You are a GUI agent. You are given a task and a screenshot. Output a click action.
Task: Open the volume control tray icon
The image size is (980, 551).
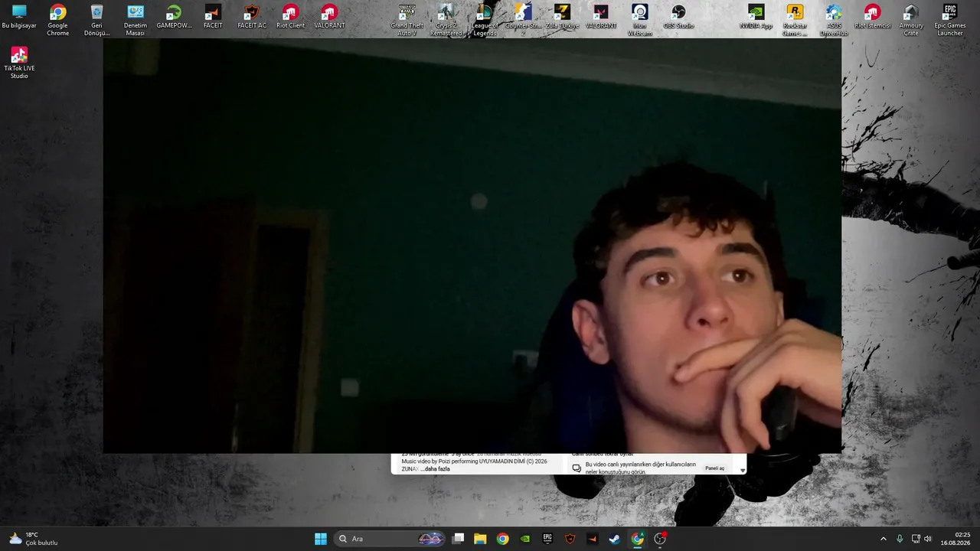928,539
